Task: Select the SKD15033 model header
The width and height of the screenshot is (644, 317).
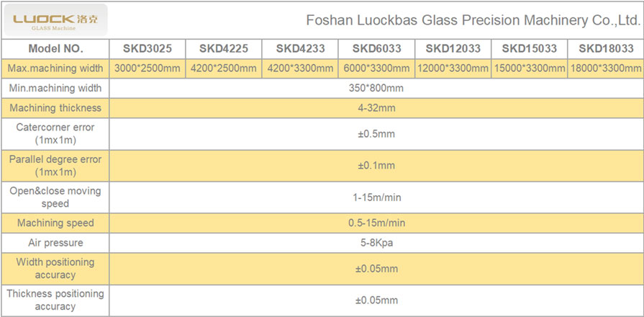Action: coord(530,49)
